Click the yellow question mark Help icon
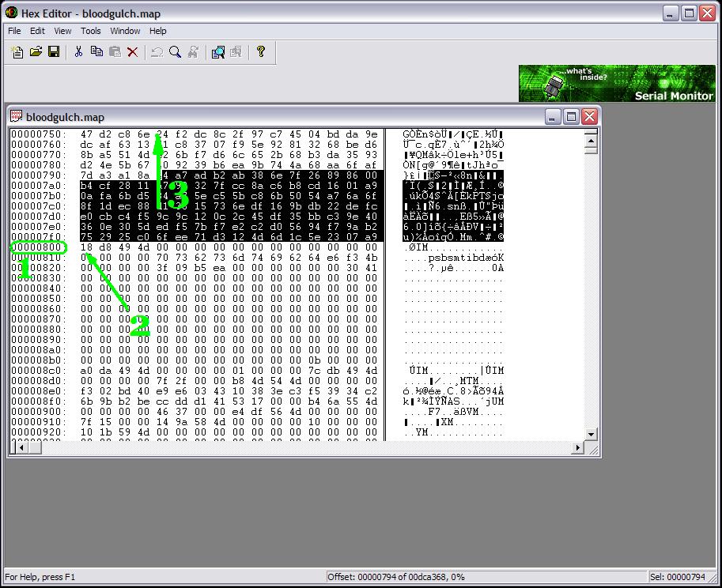 (261, 52)
